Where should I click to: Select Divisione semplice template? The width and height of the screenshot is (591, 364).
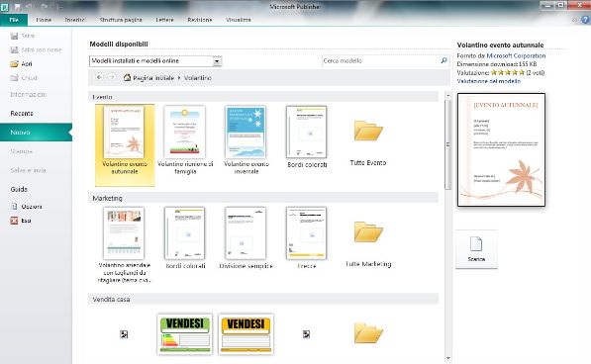(x=246, y=238)
